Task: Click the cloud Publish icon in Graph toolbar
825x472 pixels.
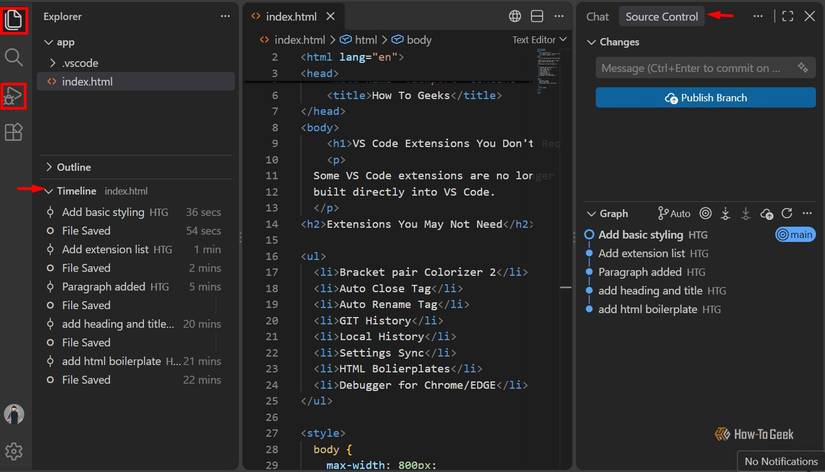Action: point(767,214)
